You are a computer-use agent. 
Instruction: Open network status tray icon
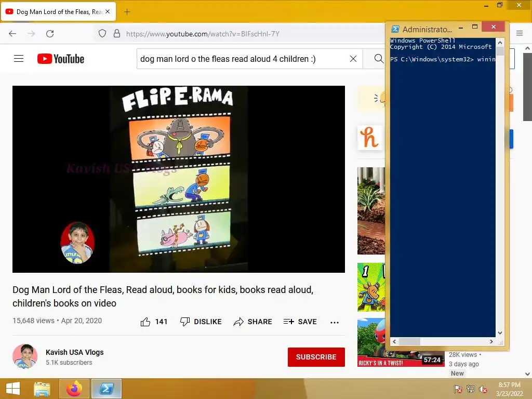(x=471, y=389)
